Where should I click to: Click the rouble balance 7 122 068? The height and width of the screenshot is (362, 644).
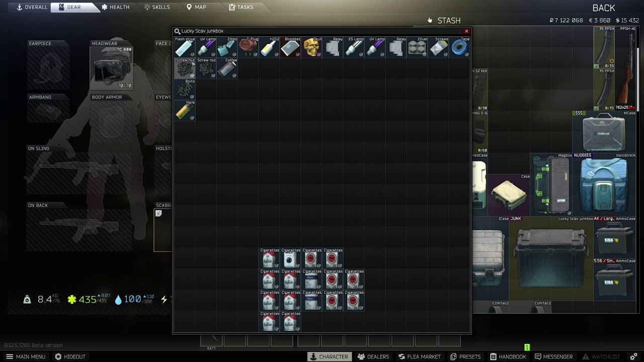[567, 21]
